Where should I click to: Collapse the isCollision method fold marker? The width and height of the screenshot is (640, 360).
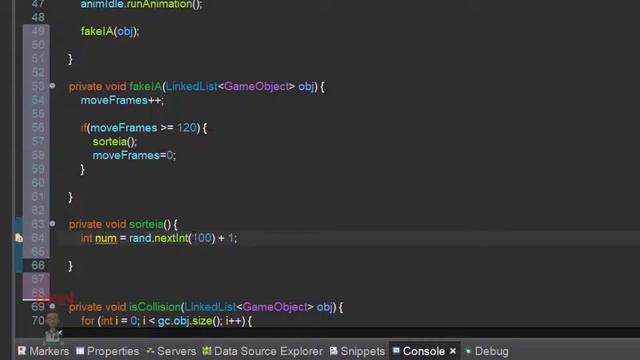click(x=52, y=306)
